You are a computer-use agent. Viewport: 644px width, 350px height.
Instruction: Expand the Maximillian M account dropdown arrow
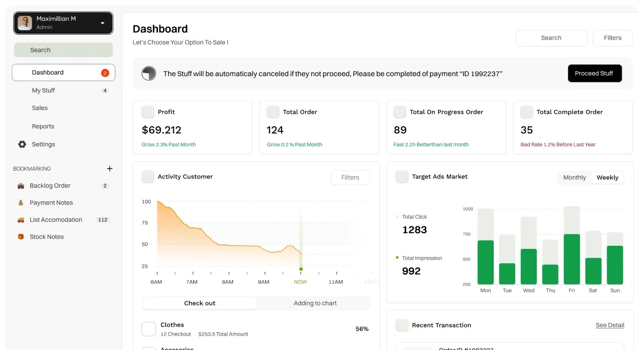[x=102, y=23]
